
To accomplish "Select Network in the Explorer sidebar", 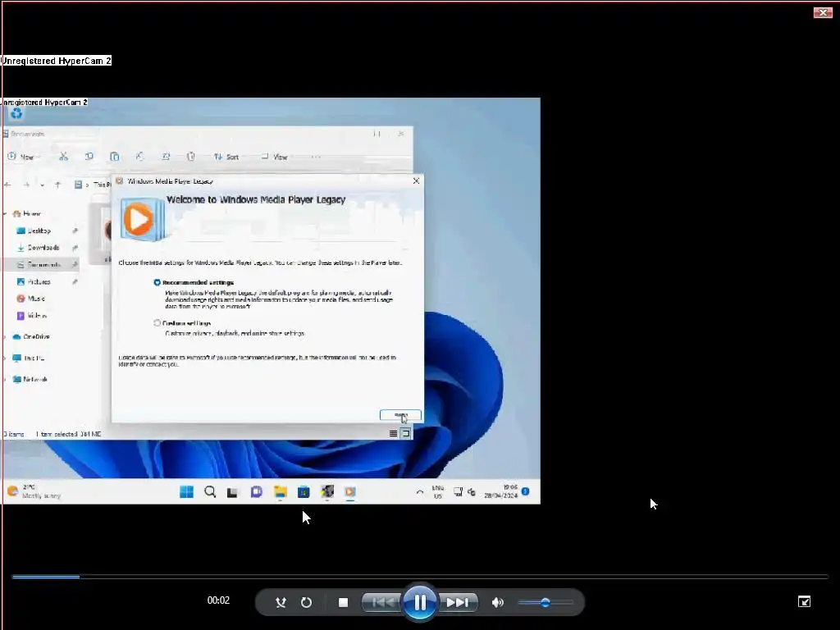I will tap(30, 379).
